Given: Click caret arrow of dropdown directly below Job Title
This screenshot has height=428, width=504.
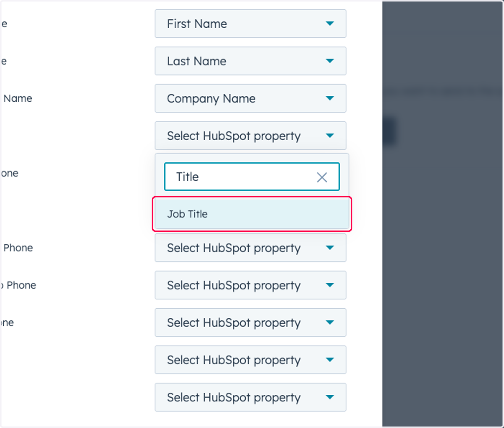Looking at the screenshot, I should point(330,248).
